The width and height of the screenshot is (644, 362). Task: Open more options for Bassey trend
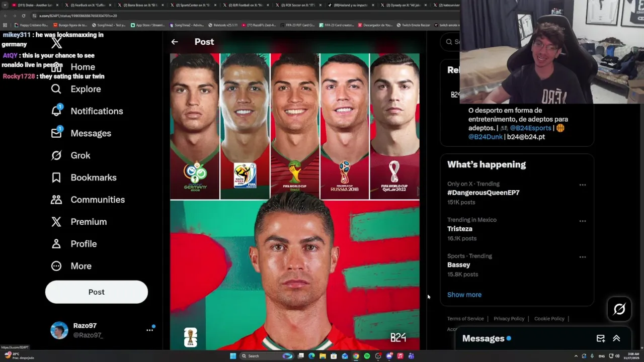(x=582, y=257)
